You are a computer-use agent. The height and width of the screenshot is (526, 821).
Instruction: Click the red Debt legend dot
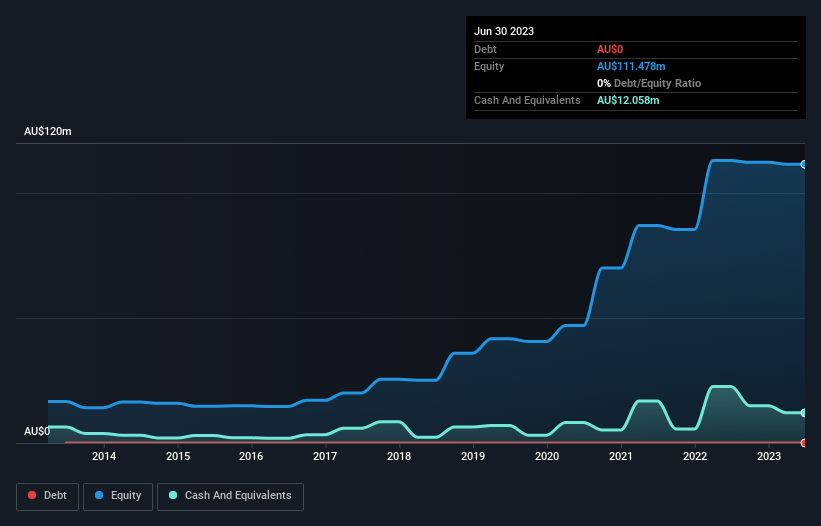click(x=32, y=495)
